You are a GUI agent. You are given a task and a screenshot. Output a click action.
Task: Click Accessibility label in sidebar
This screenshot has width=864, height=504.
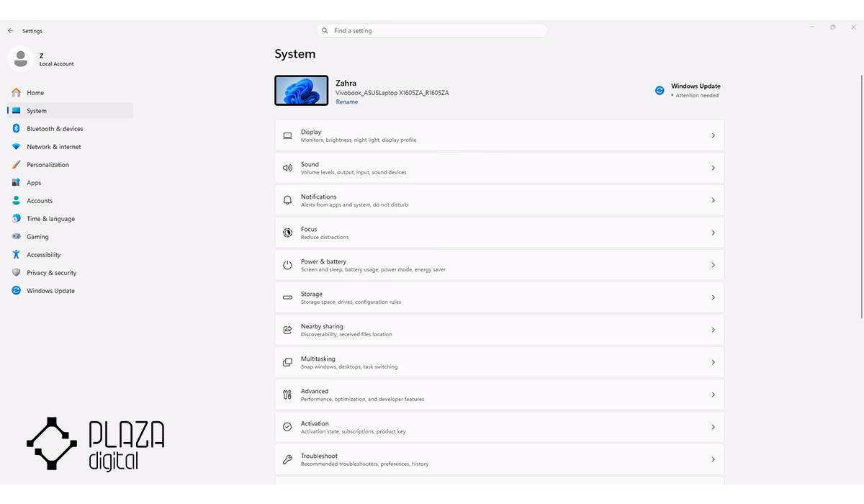[x=44, y=255]
